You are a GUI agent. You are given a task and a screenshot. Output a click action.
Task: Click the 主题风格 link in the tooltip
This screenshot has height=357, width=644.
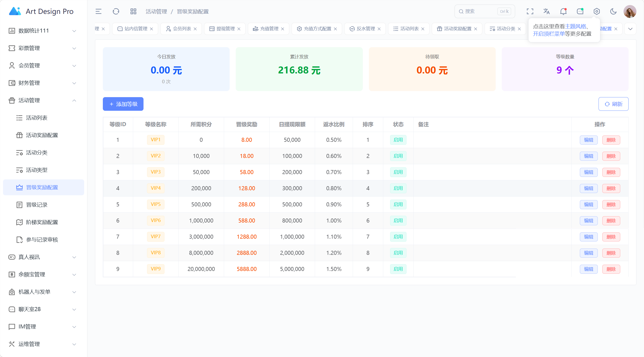point(576,26)
